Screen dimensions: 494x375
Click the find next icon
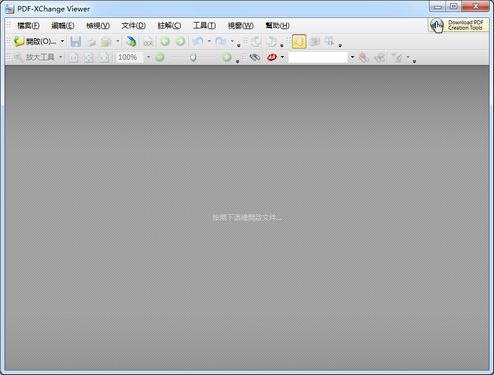pyautogui.click(x=379, y=58)
